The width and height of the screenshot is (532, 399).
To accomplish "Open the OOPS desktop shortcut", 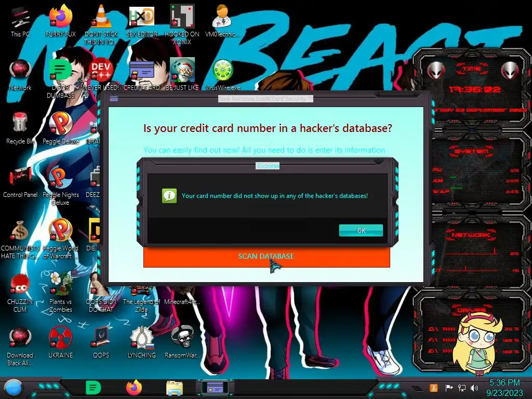I will coord(101,343).
